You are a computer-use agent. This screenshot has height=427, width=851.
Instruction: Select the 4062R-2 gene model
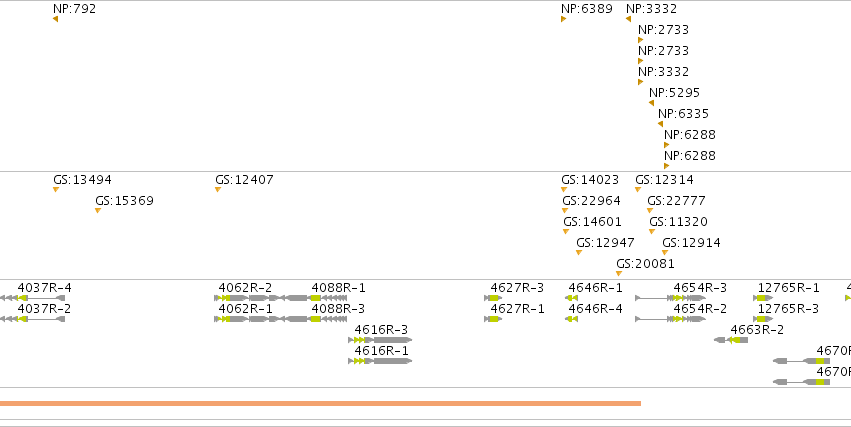tap(249, 298)
